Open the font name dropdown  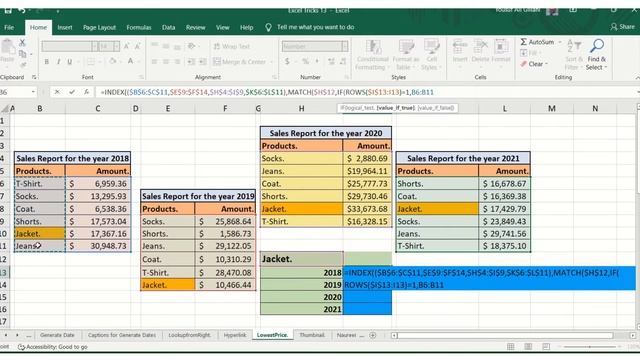pyautogui.click(x=94, y=46)
